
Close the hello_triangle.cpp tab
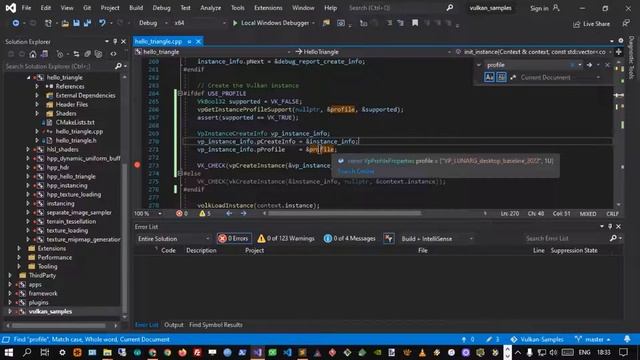(198, 42)
